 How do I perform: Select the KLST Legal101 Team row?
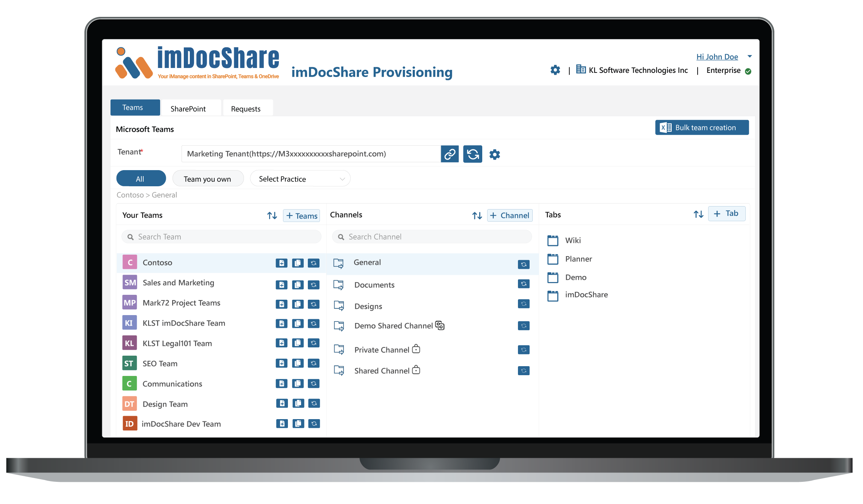click(221, 343)
